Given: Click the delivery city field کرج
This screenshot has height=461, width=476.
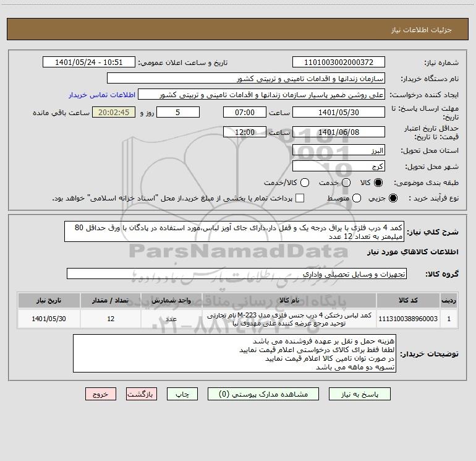Looking at the screenshot, I should [x=339, y=166].
